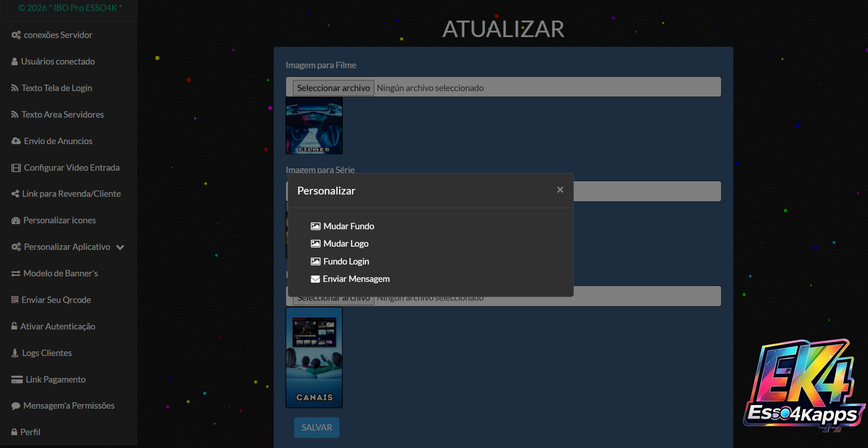The image size is (868, 448).
Task: Click the credit card icon beside Link Pagamento
Action: (17, 379)
